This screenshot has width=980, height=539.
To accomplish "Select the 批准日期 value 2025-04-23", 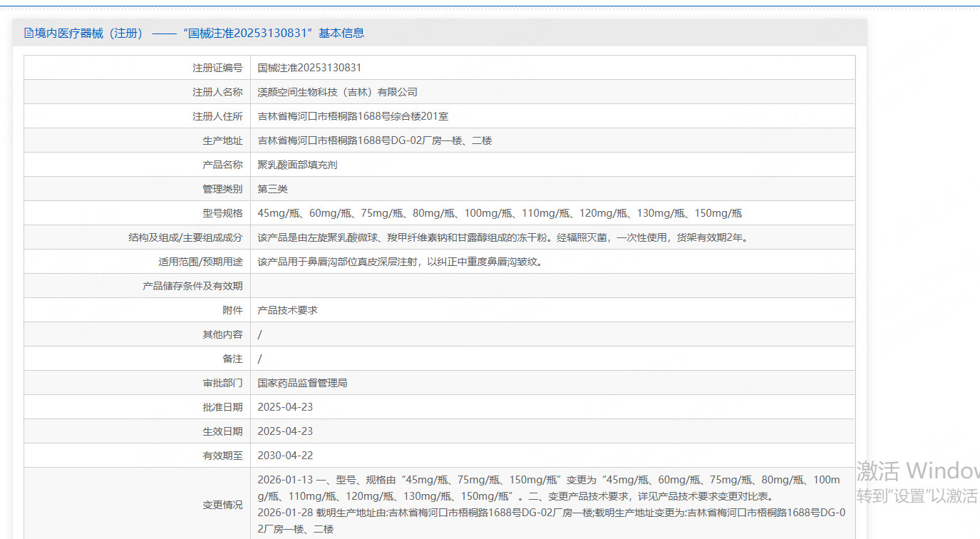I will tap(285, 407).
